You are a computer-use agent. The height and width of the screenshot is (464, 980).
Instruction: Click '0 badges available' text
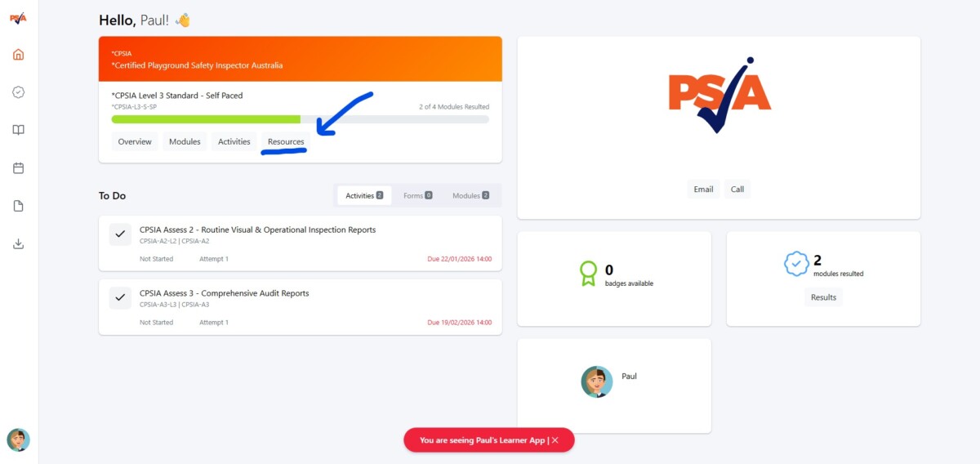coord(629,276)
